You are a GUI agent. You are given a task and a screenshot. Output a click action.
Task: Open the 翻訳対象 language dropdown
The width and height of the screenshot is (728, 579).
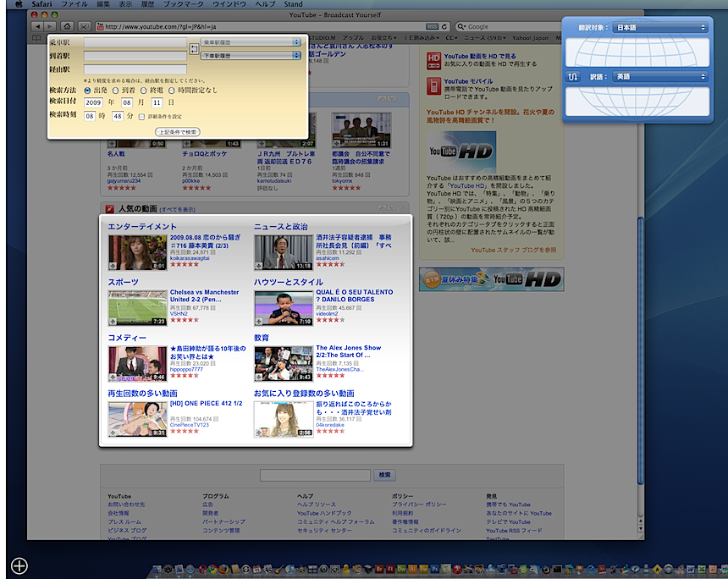point(660,28)
